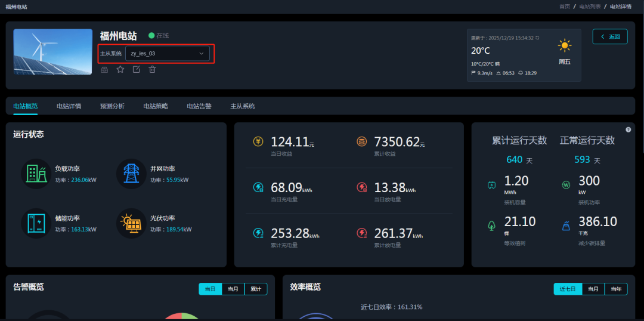Image resolution: width=644 pixels, height=321 pixels.
Task: Click the 20°C temperature reading
Action: (481, 51)
